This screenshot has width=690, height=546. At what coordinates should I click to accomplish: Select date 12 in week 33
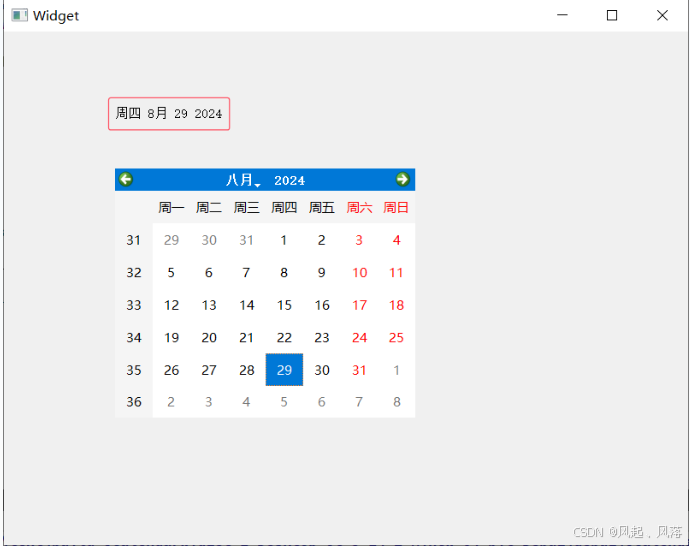[171, 305]
